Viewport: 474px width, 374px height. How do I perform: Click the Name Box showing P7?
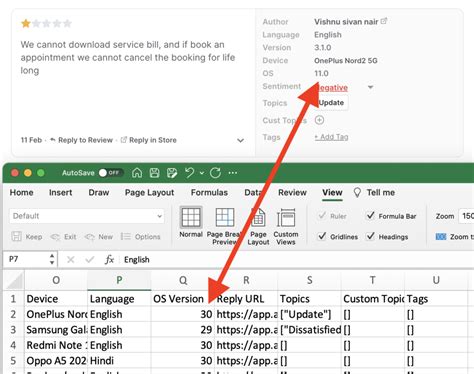tap(26, 259)
